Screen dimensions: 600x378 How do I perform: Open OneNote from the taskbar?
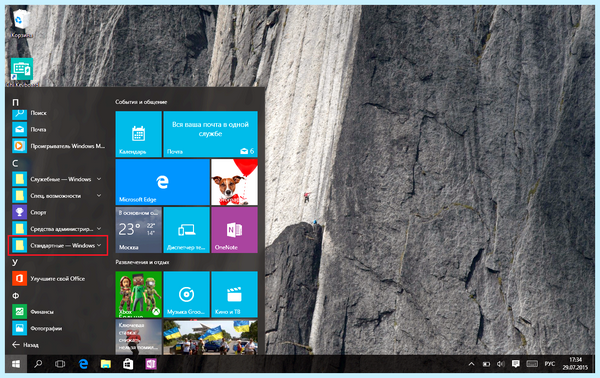click(x=151, y=364)
